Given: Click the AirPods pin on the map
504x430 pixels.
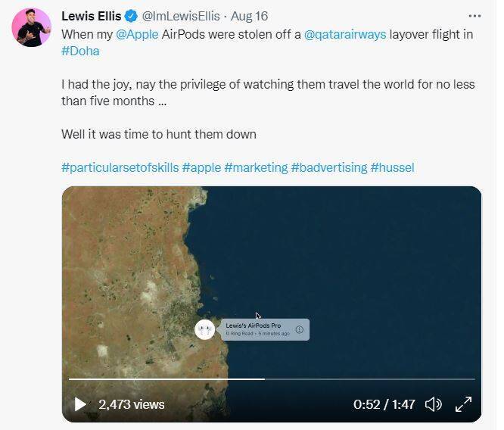Looking at the screenshot, I should tap(205, 329).
